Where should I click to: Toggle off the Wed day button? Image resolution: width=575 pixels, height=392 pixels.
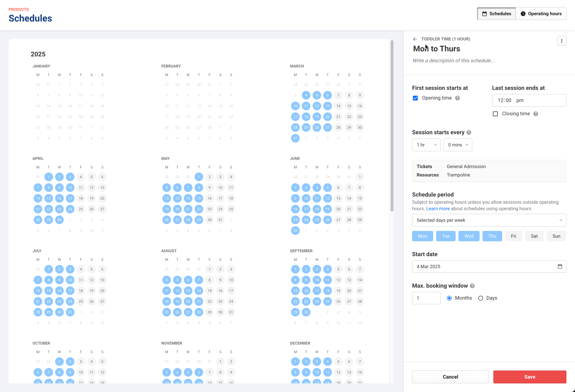click(469, 236)
